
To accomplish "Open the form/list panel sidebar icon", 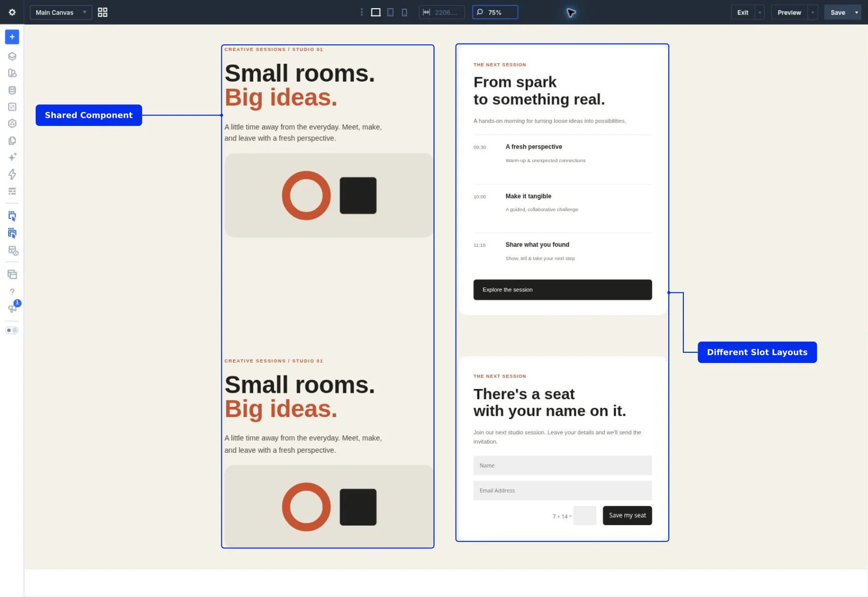I will (x=12, y=107).
